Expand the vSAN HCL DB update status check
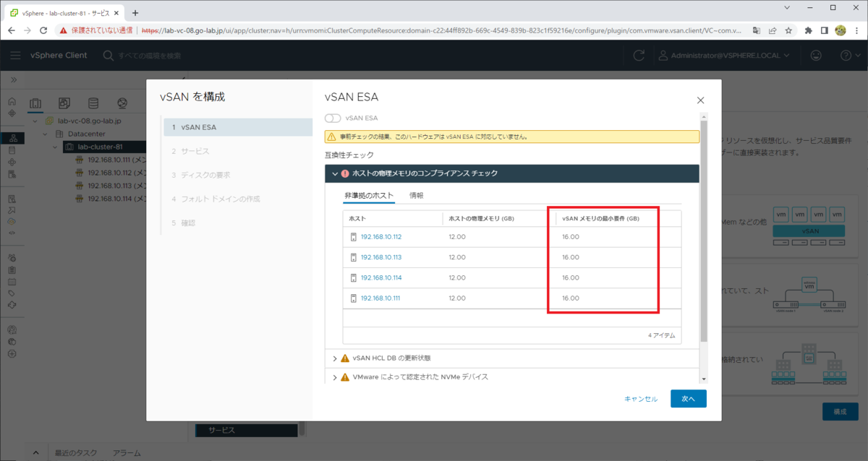 click(335, 358)
